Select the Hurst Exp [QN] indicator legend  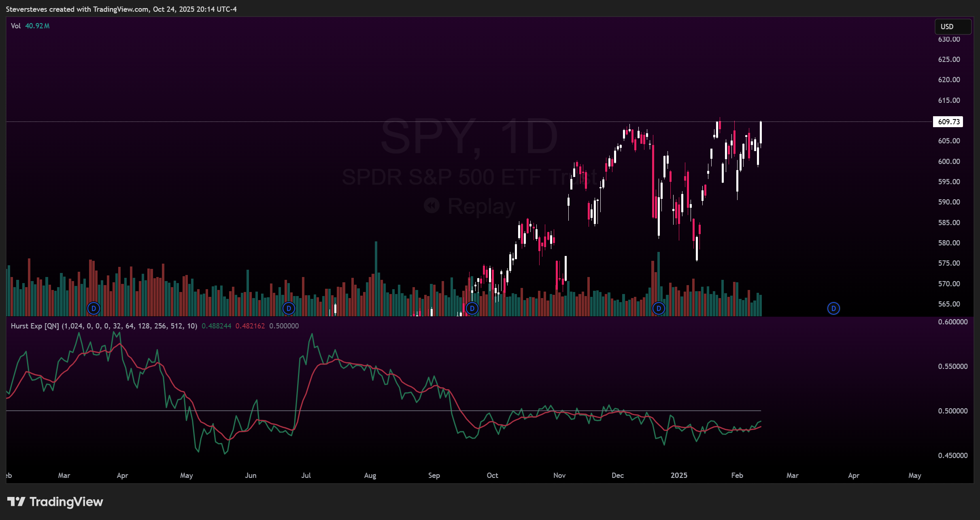[104, 326]
